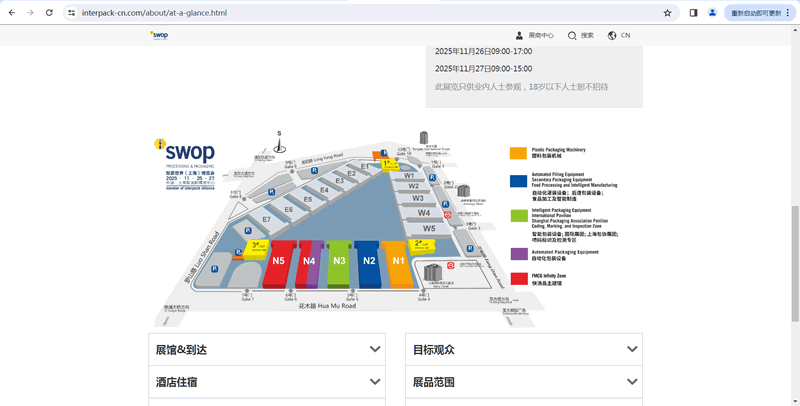Click the site information icon in address bar
Image resolution: width=800 pixels, height=406 pixels.
tap(72, 13)
